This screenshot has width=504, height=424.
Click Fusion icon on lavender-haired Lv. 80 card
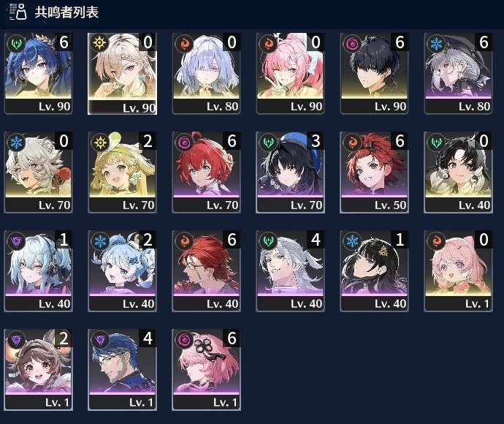pos(184,43)
